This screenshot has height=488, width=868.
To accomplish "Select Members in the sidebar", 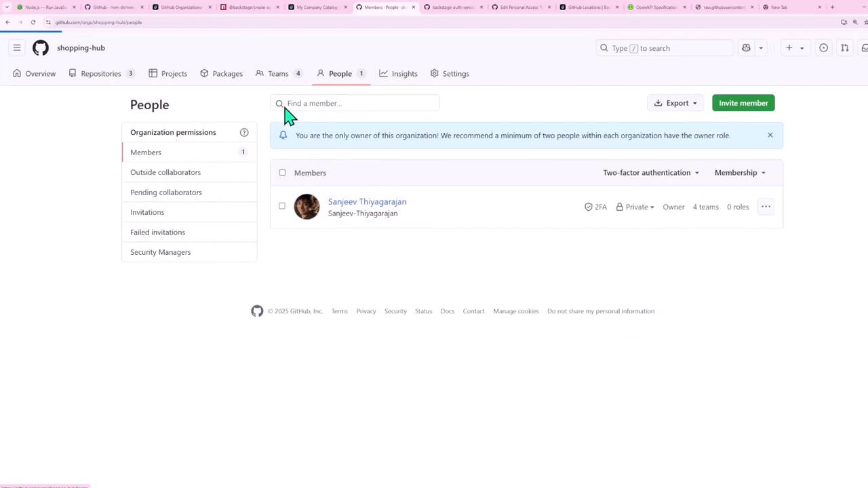I will [x=189, y=152].
